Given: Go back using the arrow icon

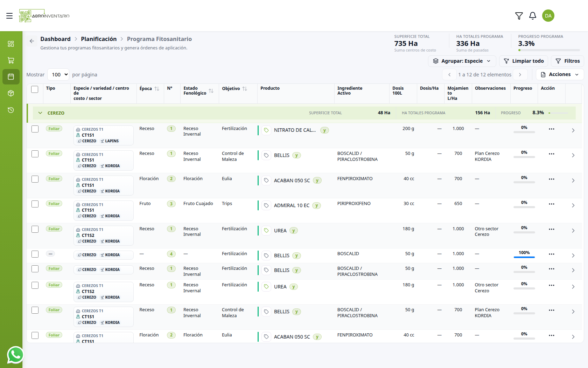Looking at the screenshot, I should (x=32, y=41).
